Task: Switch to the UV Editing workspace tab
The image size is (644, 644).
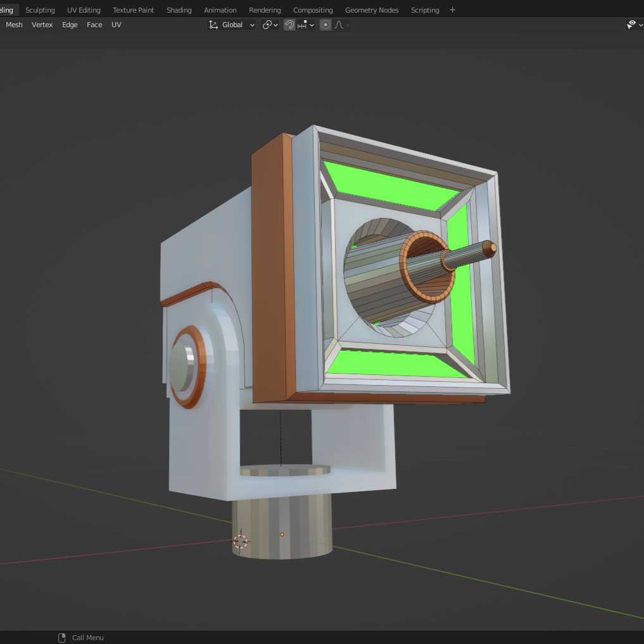Action: coord(84,9)
